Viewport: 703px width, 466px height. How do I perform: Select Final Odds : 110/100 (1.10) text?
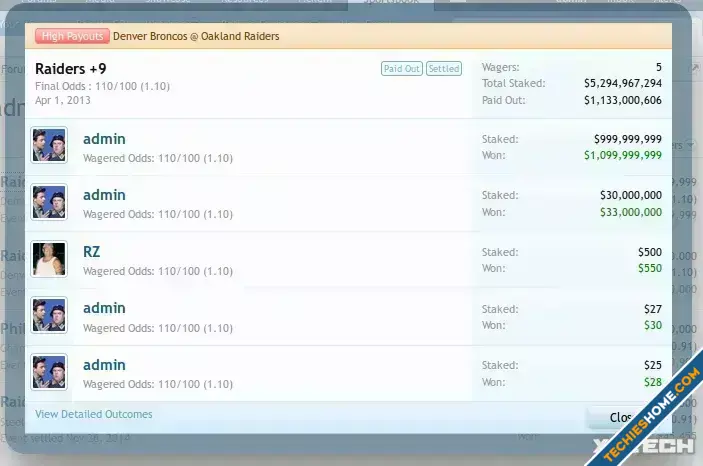103,86
